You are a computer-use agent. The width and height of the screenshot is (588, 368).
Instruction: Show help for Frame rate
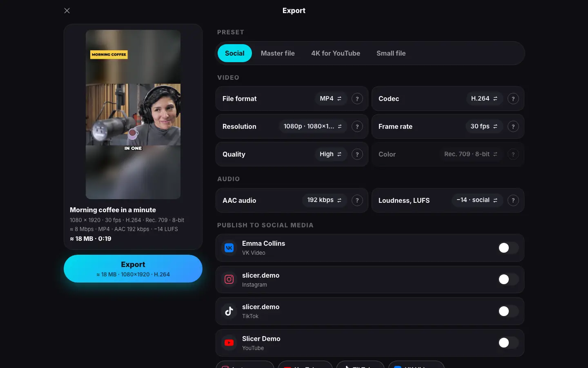click(513, 126)
